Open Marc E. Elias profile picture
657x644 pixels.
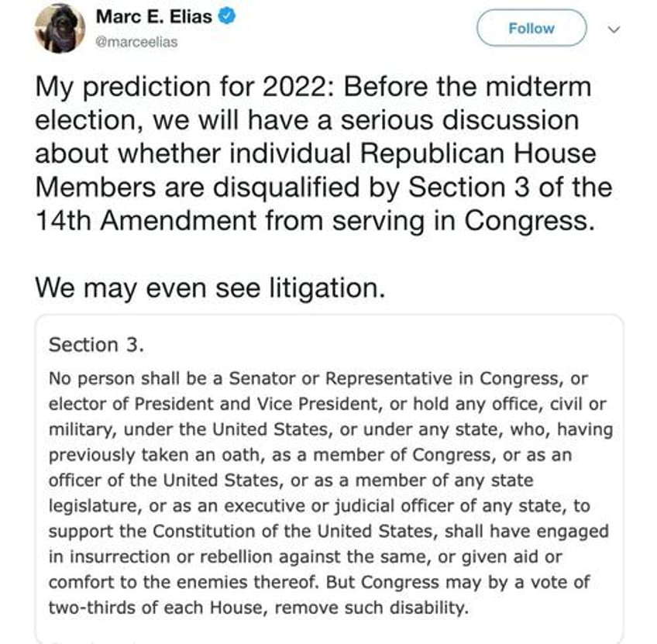pos(60,29)
